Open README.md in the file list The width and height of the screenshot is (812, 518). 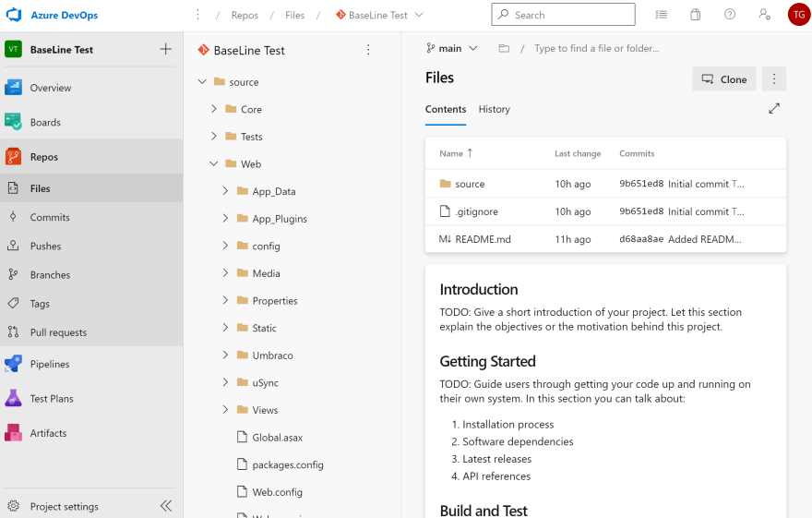click(483, 239)
